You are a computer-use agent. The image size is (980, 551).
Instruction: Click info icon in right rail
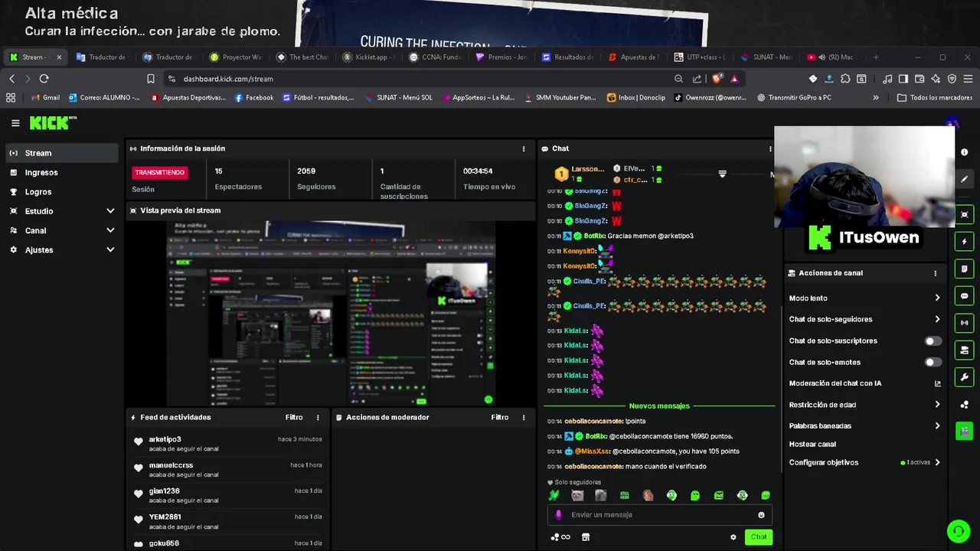click(x=965, y=152)
